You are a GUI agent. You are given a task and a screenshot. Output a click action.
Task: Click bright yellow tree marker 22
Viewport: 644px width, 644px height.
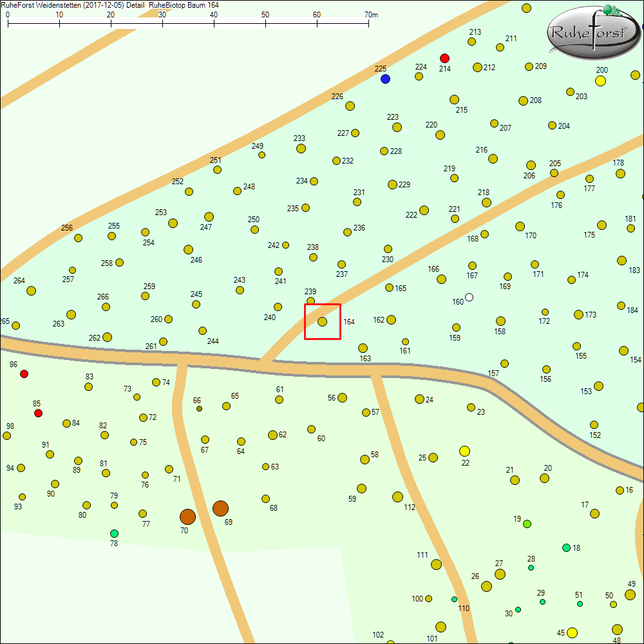click(x=464, y=451)
